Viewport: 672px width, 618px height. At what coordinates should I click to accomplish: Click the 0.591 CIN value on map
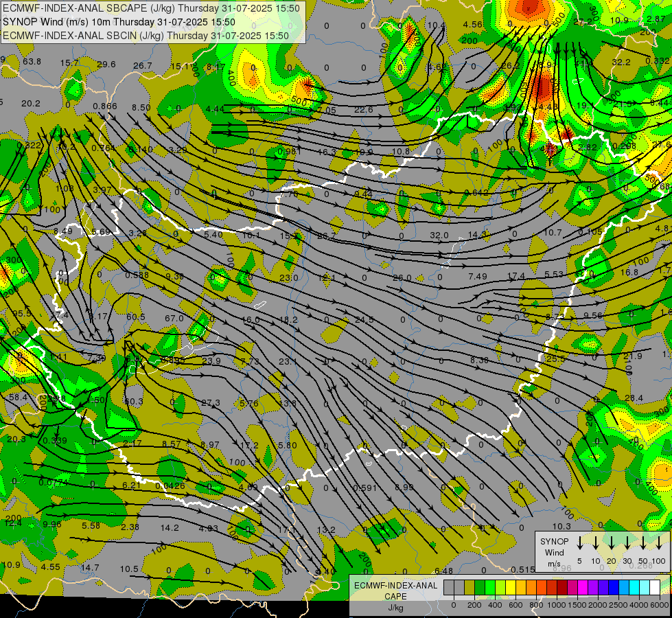(364, 488)
